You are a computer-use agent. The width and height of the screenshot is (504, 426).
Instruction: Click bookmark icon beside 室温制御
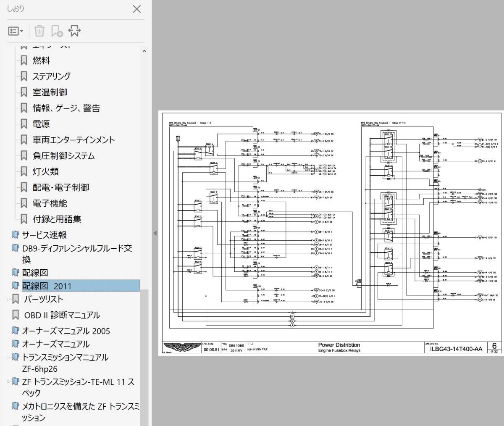point(24,92)
